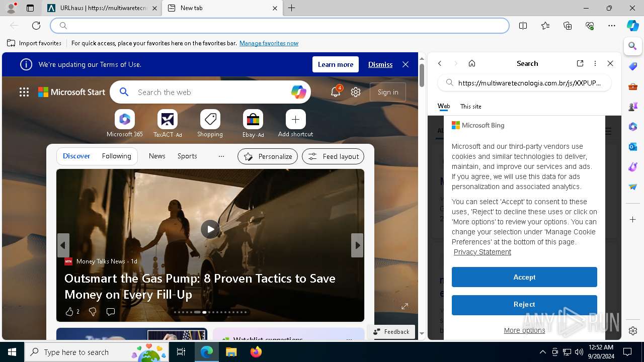Select This site tab in sidebar

tap(471, 107)
